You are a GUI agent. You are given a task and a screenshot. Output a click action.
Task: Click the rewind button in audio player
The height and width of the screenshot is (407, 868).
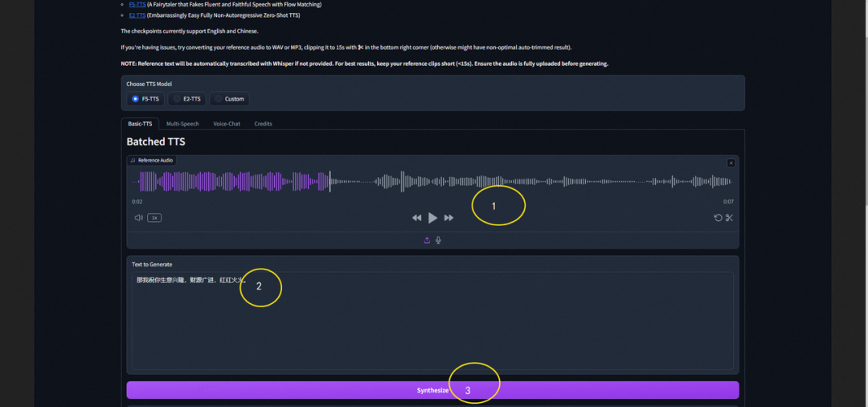pos(416,218)
